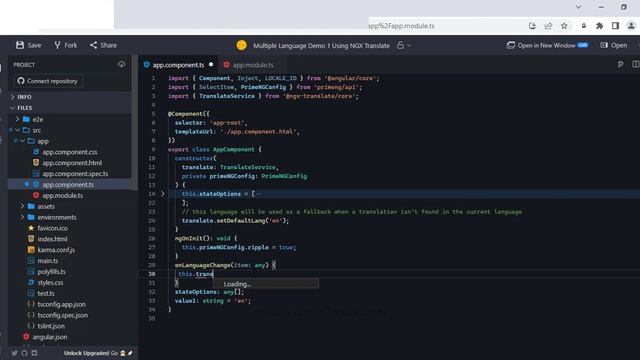
Task: Click the Prettier format icon in editor header
Action: [x=620, y=64]
